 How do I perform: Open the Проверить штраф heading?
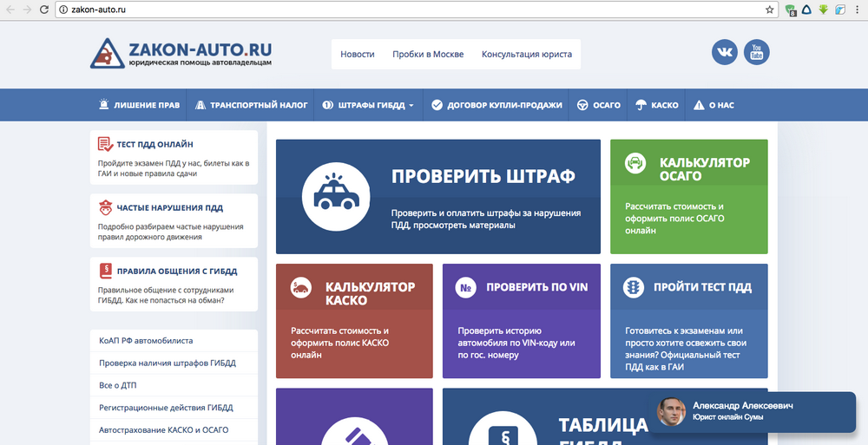tap(483, 176)
